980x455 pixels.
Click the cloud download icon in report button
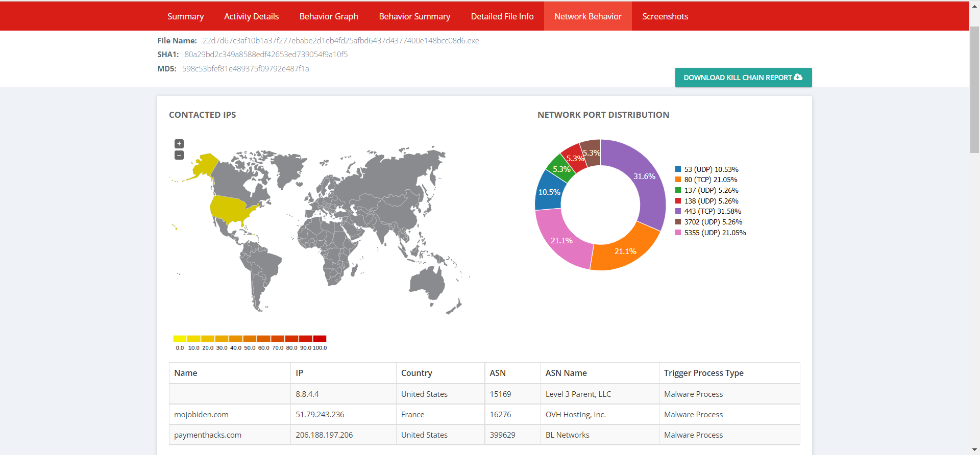point(798,77)
